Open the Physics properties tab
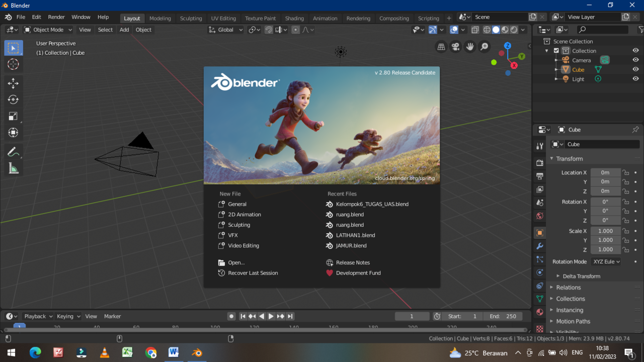Screen dimensions: 644x362 (540, 273)
